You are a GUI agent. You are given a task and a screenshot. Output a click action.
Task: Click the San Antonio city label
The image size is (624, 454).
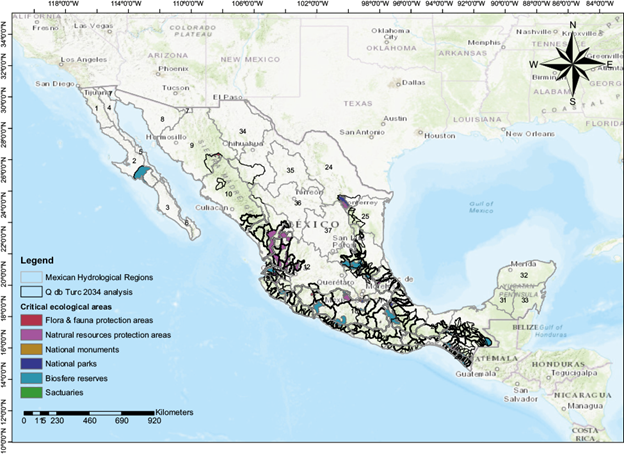click(361, 132)
